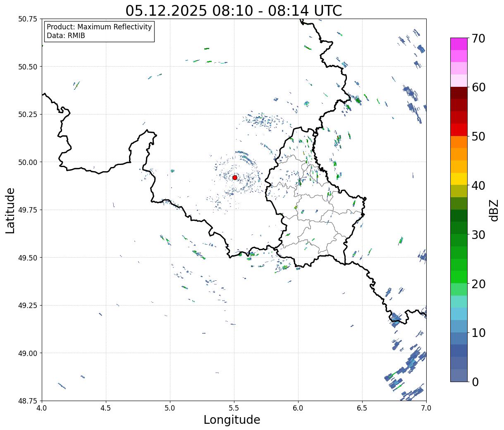The height and width of the screenshot is (430, 504).
Task: Click the latitude tick label 50.25
Action: click(x=28, y=115)
